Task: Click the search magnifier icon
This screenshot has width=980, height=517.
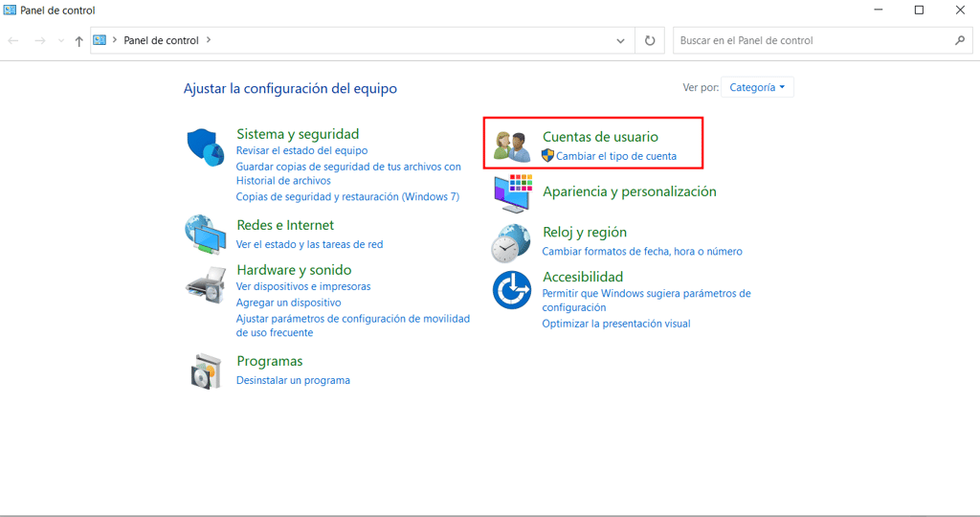Action: [960, 40]
